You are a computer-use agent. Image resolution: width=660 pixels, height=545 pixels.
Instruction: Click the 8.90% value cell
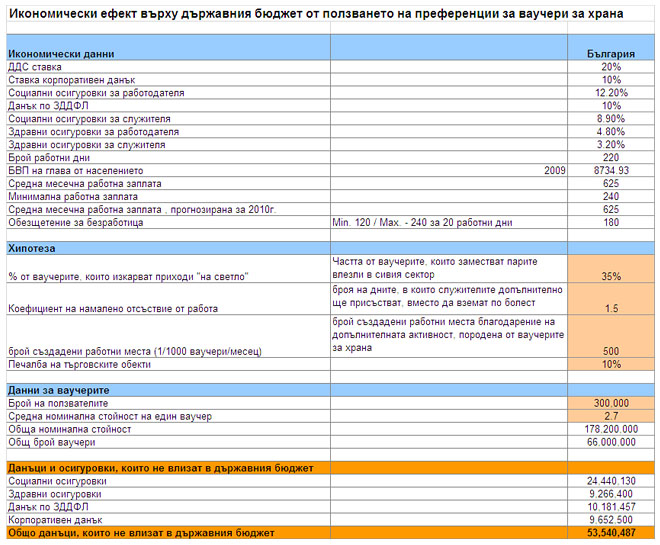coord(611,119)
